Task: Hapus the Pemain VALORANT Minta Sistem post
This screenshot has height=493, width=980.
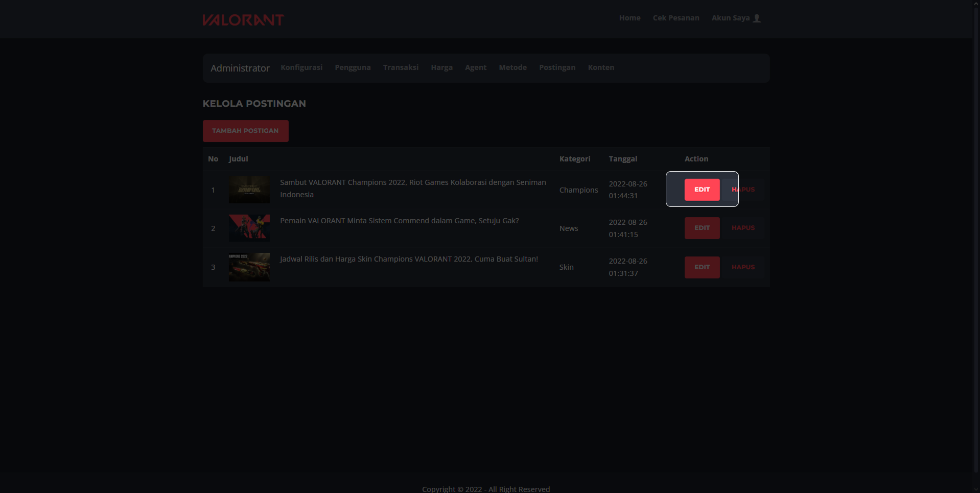Action: (x=743, y=228)
